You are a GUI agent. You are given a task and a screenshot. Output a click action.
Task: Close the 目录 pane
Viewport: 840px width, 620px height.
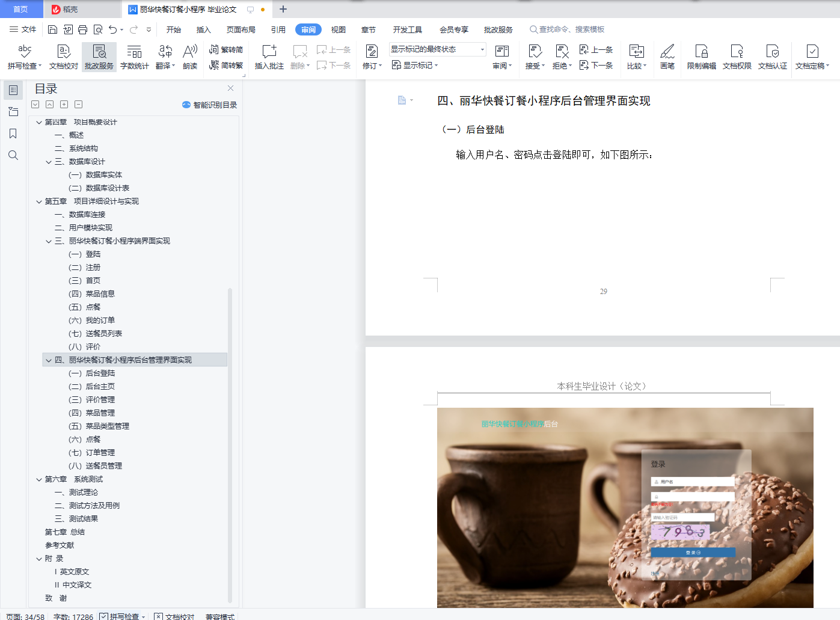[x=230, y=88]
